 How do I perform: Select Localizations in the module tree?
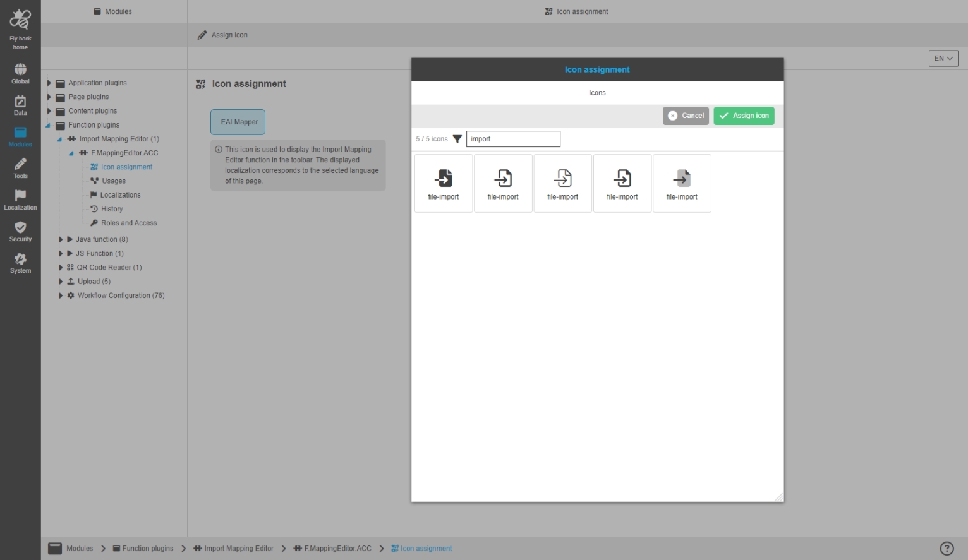(120, 195)
